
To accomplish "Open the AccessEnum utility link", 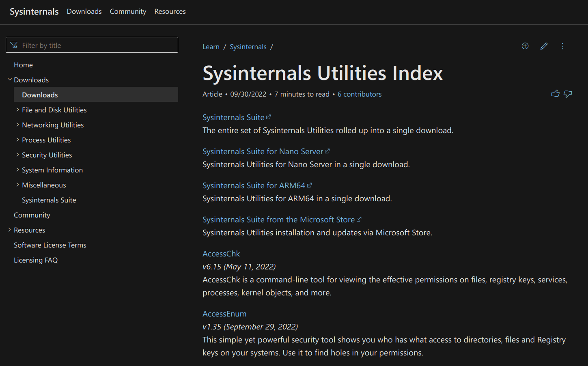I will click(x=224, y=314).
